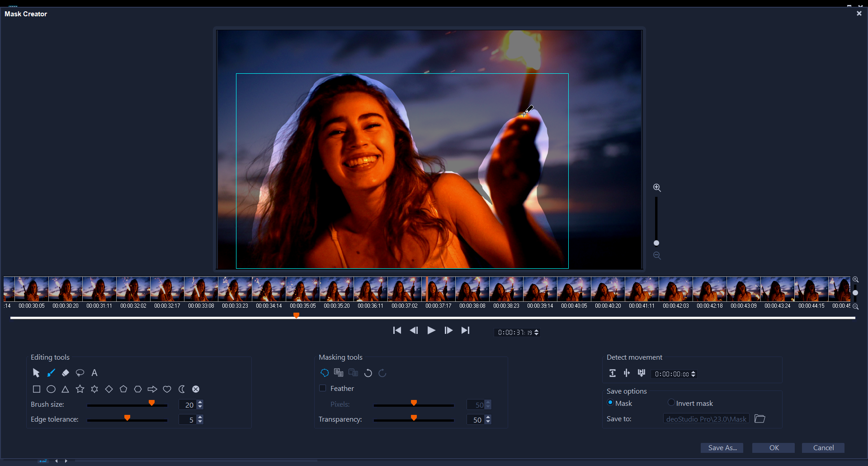Image resolution: width=868 pixels, height=466 pixels.
Task: Choose the five-point star shape
Action: (80, 389)
